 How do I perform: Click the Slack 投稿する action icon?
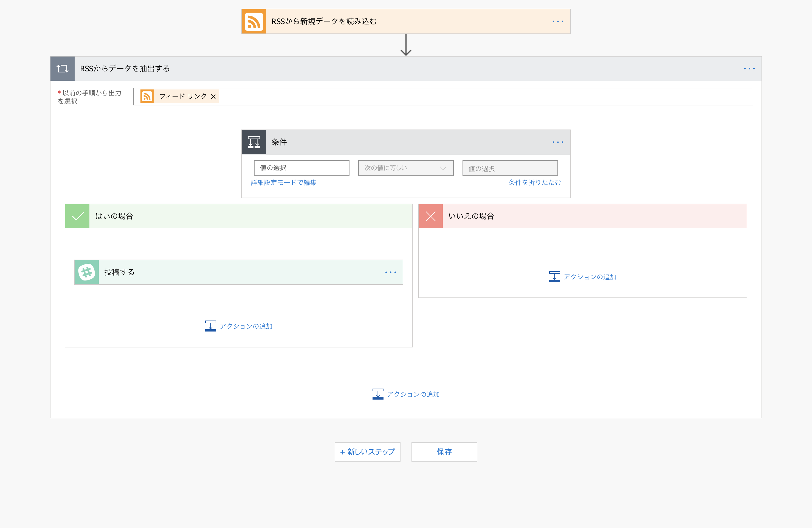coord(87,272)
